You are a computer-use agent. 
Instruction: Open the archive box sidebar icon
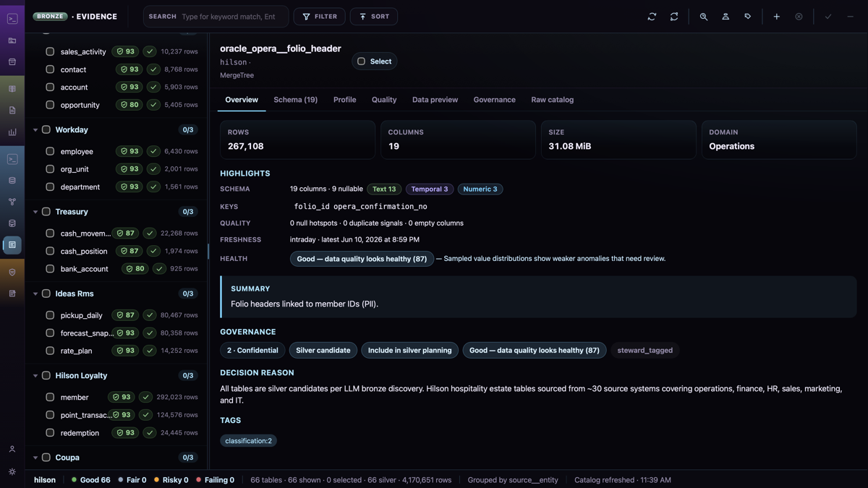(x=12, y=62)
